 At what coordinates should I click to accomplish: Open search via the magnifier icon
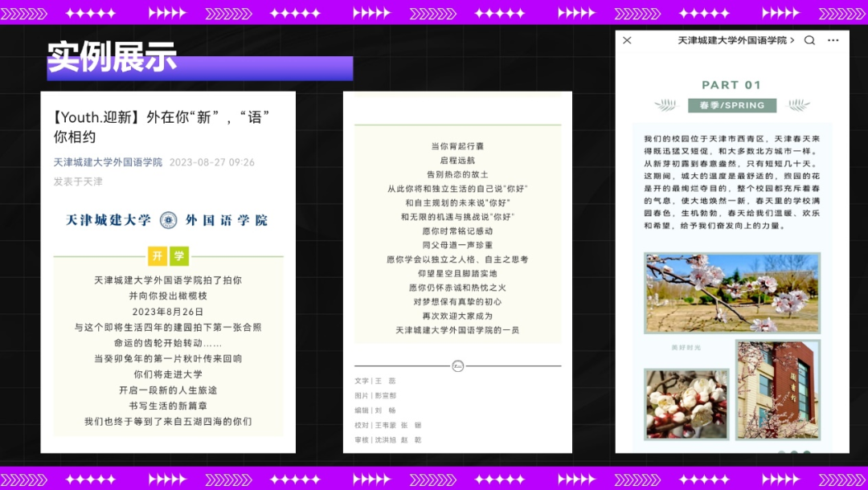coord(809,40)
